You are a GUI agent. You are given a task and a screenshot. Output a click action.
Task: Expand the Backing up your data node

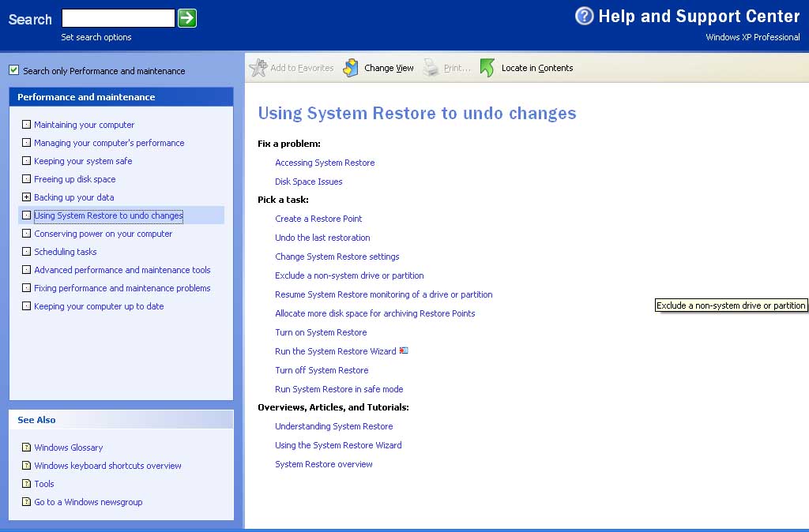(26, 197)
